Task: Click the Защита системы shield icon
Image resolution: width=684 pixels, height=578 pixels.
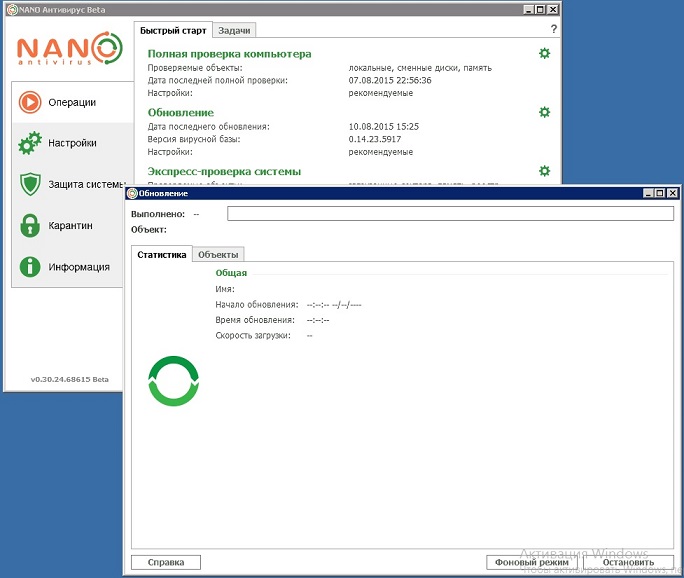Action: 30,184
